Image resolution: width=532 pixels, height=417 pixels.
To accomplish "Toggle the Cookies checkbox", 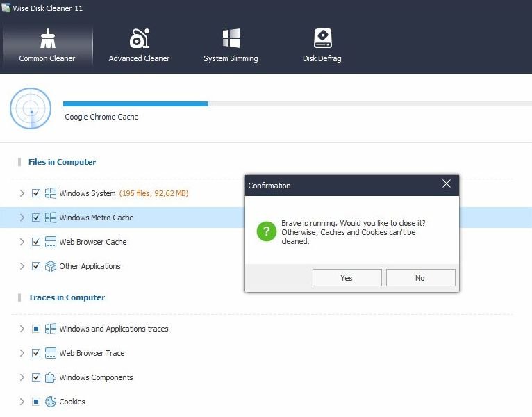I will tap(36, 402).
